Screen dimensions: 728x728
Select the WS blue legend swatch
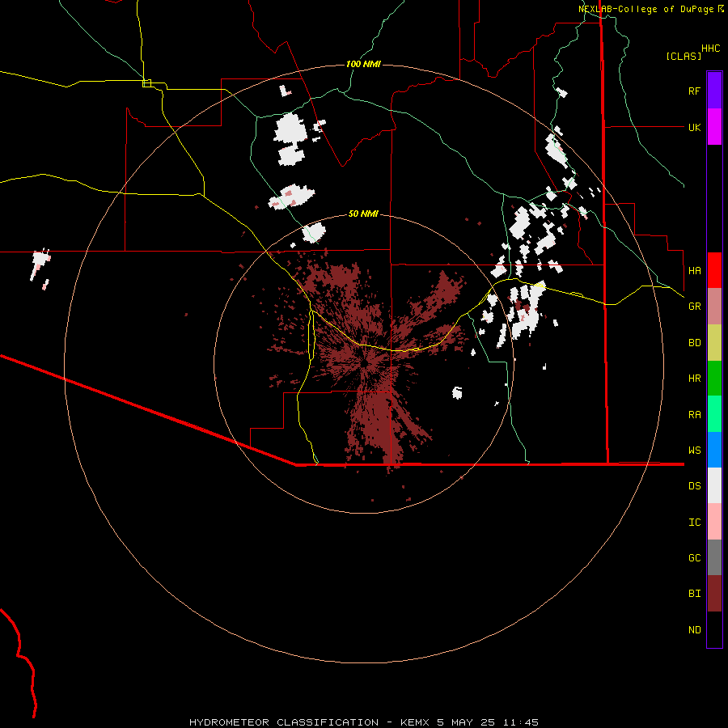tap(714, 450)
